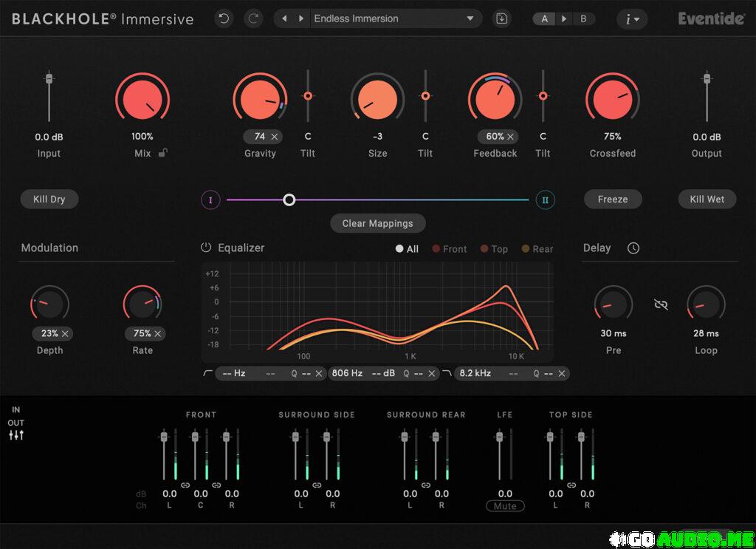The height and width of the screenshot is (549, 756).
Task: Remove the Feedback mapping with X
Action: (x=510, y=137)
